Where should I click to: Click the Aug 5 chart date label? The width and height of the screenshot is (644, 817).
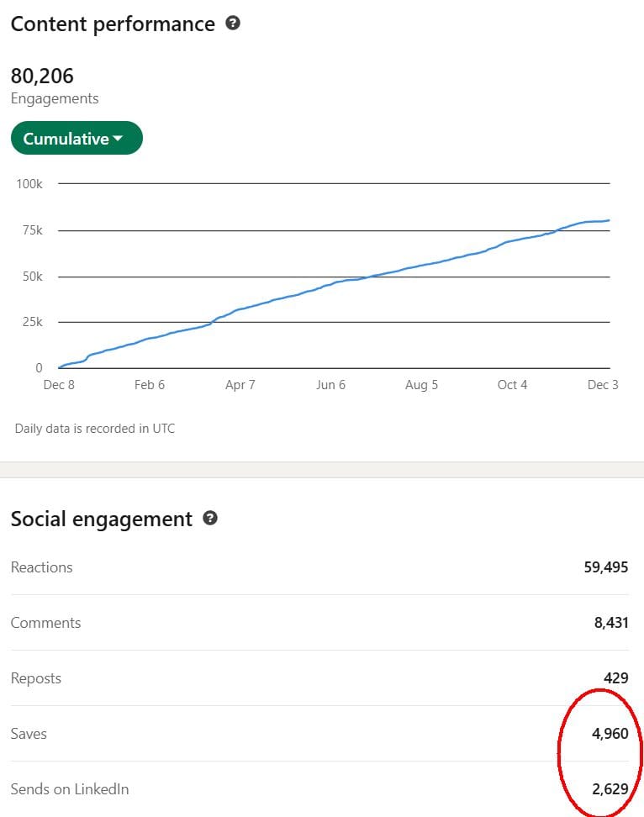pos(421,385)
